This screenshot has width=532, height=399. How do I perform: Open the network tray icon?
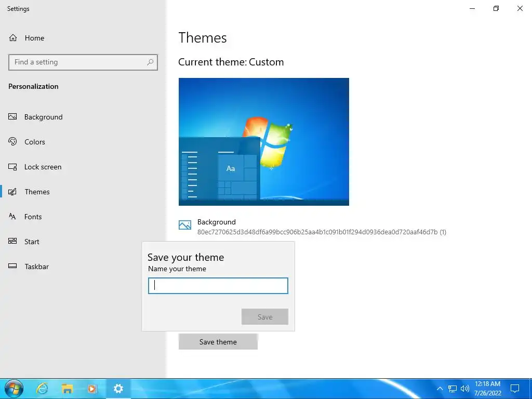(453, 389)
